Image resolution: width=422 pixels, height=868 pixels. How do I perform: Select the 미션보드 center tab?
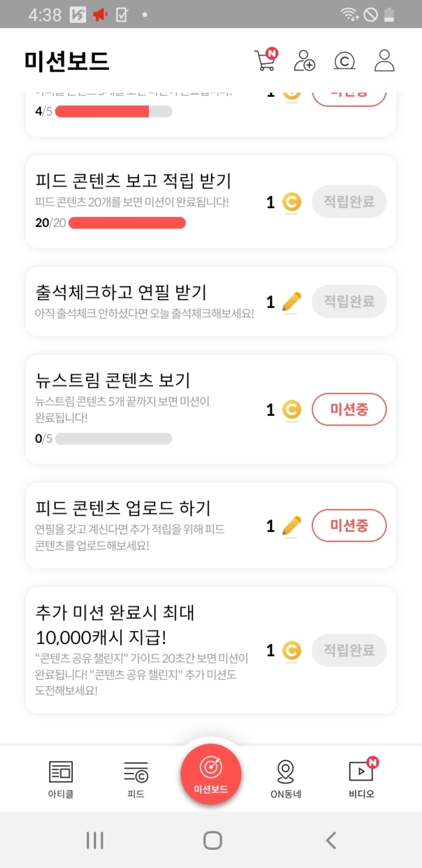click(211, 774)
